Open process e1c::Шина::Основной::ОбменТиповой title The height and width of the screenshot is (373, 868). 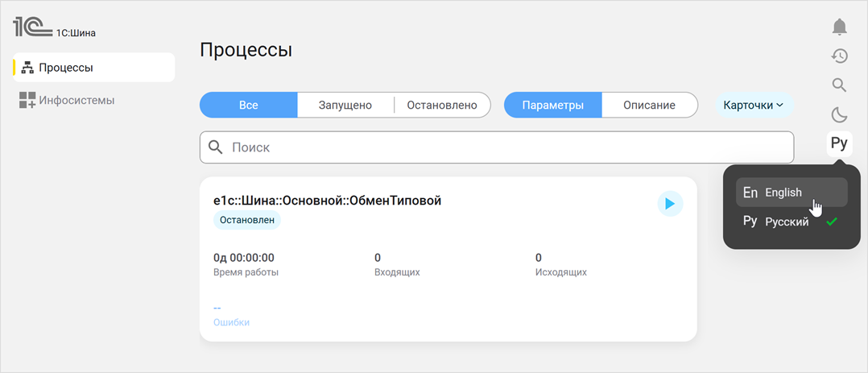(327, 201)
